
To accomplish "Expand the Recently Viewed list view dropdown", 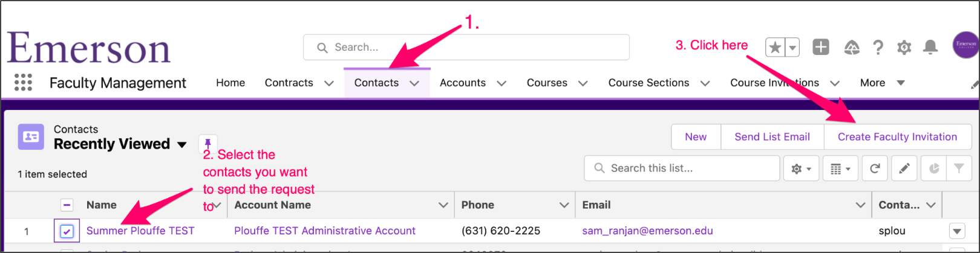I will 181,144.
